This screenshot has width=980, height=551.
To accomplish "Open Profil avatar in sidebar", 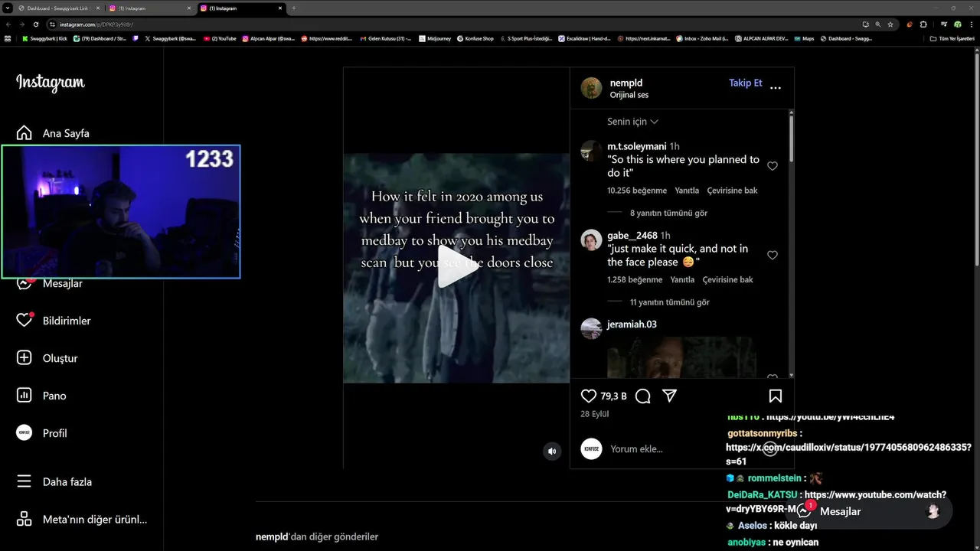I will pyautogui.click(x=24, y=432).
